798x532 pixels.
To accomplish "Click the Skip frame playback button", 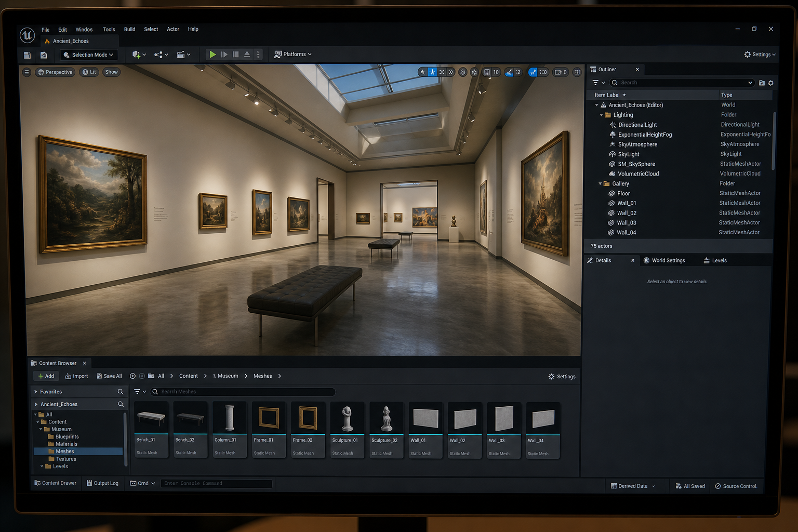I will click(224, 54).
